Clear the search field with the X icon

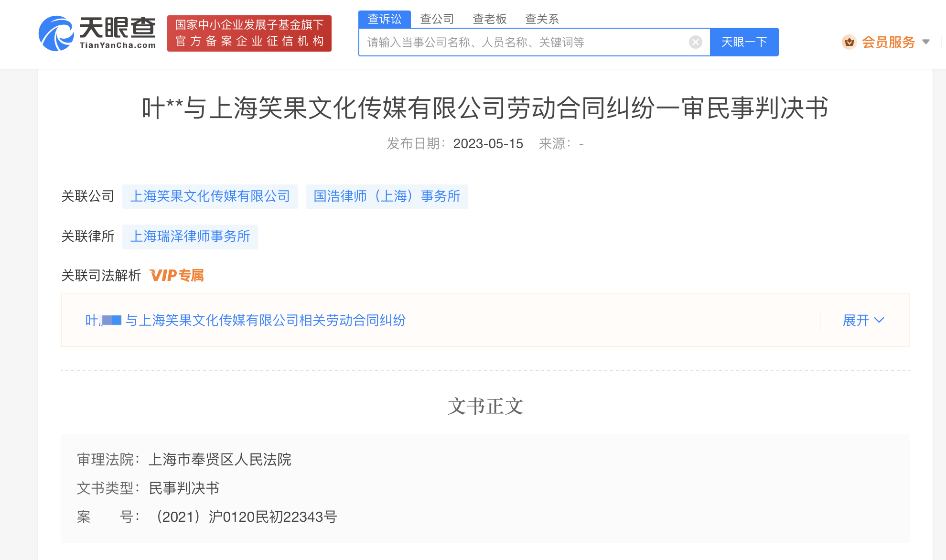point(696,42)
